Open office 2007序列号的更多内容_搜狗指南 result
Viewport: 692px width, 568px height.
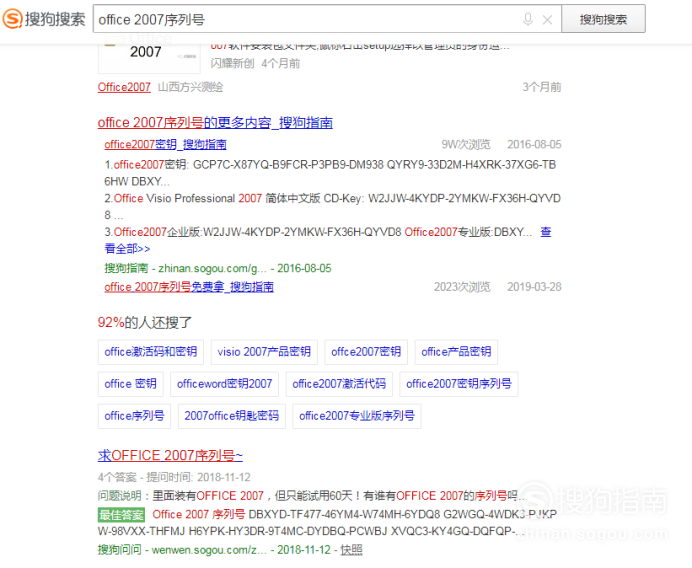[215, 122]
